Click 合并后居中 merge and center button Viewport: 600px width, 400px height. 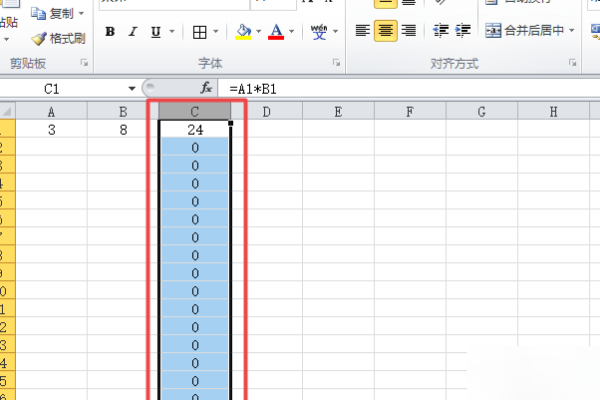[x=525, y=31]
